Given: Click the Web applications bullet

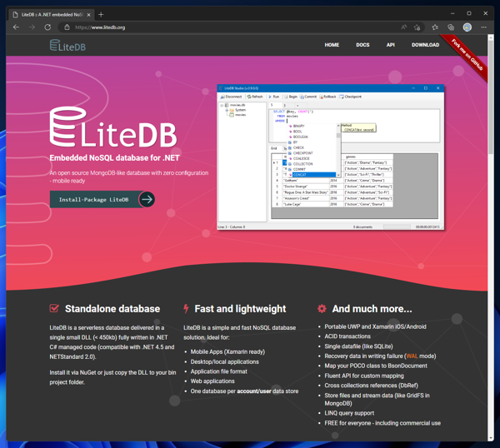Looking at the screenshot, I should (x=212, y=381).
